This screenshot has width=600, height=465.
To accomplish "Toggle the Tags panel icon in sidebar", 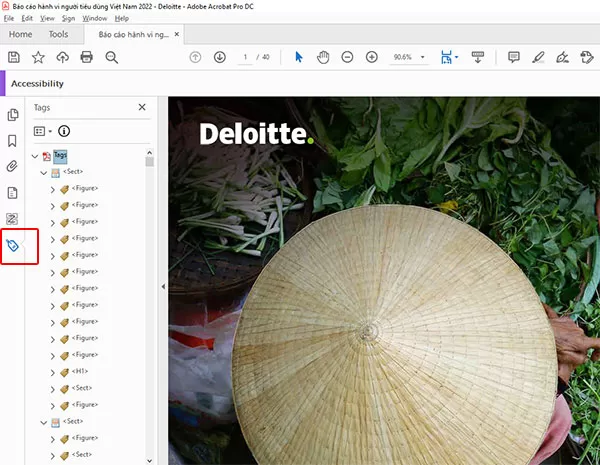I will tap(13, 245).
